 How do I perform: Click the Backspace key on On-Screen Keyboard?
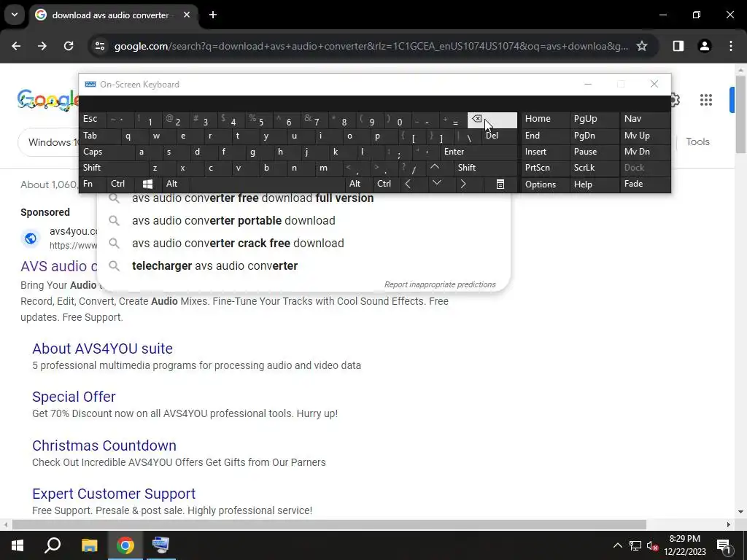[x=492, y=120]
